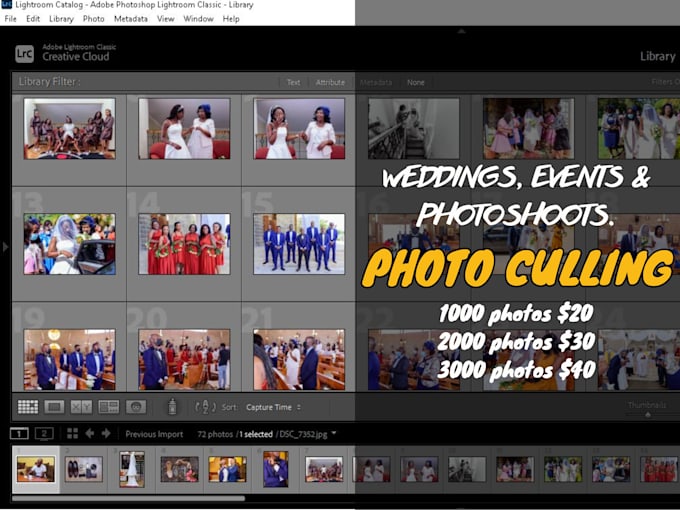Open the Library menu
680x510 pixels.
coord(61,19)
